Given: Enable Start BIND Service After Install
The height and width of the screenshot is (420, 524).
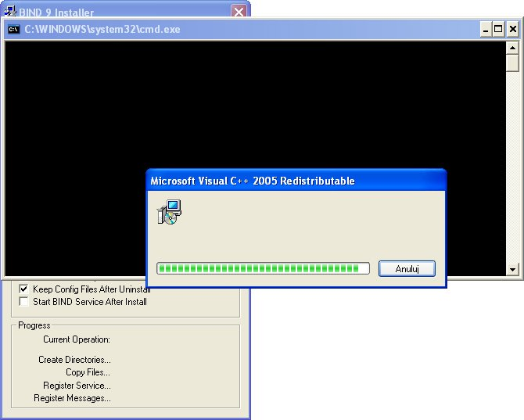Looking at the screenshot, I should (23, 301).
